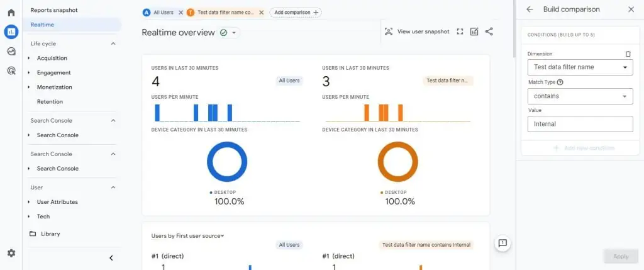Remove the All Users comparison chip
644x270 pixels.
pyautogui.click(x=180, y=13)
